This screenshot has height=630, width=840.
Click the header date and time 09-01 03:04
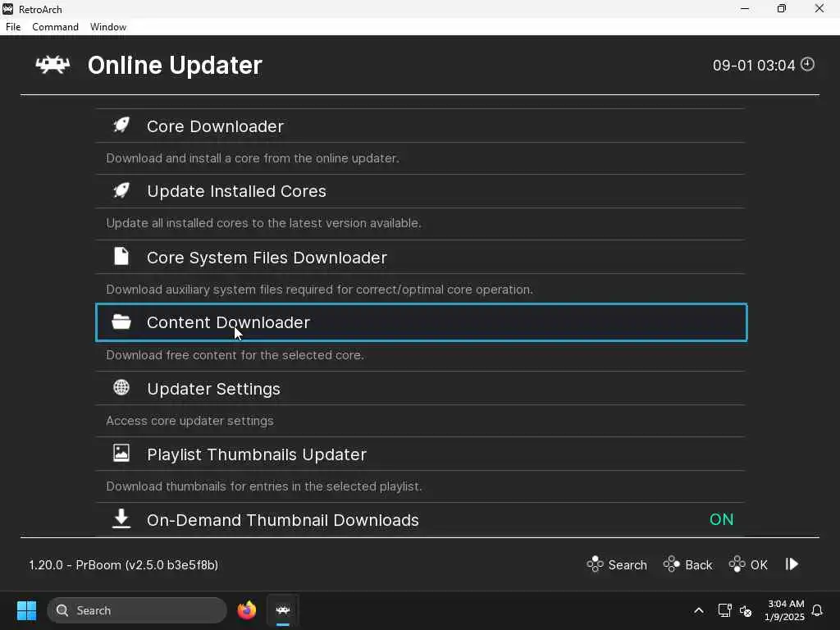coord(754,66)
